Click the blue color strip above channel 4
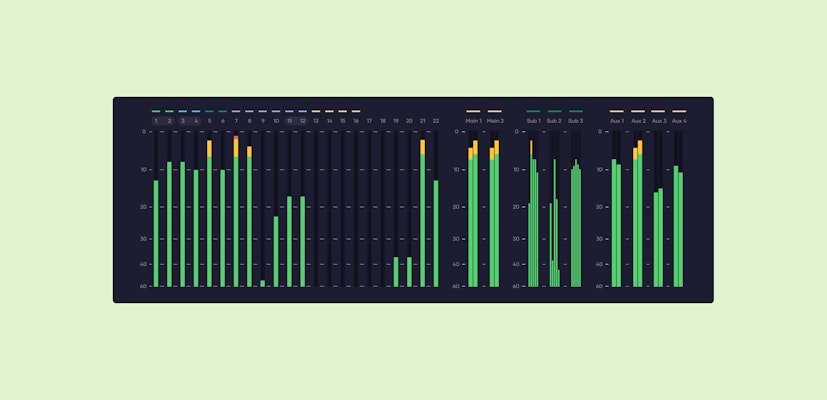Viewport: 827px width, 400px height. coord(196,111)
